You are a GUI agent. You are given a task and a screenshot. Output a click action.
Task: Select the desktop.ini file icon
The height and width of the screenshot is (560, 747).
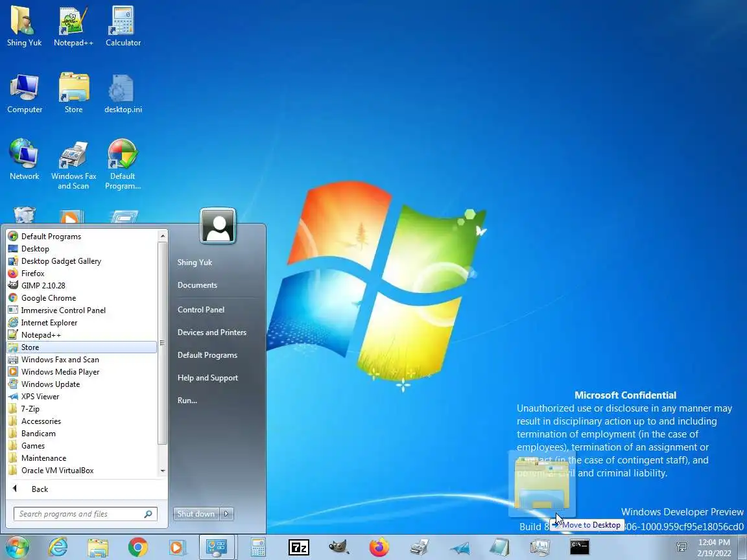coord(123,94)
